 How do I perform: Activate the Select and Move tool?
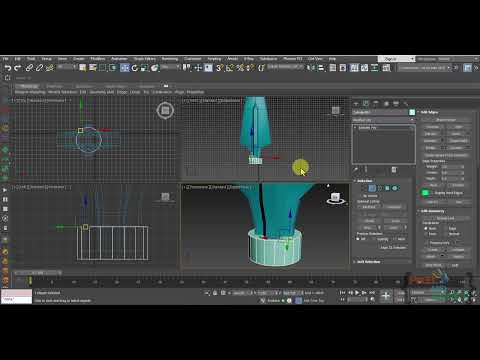[x=125, y=68]
